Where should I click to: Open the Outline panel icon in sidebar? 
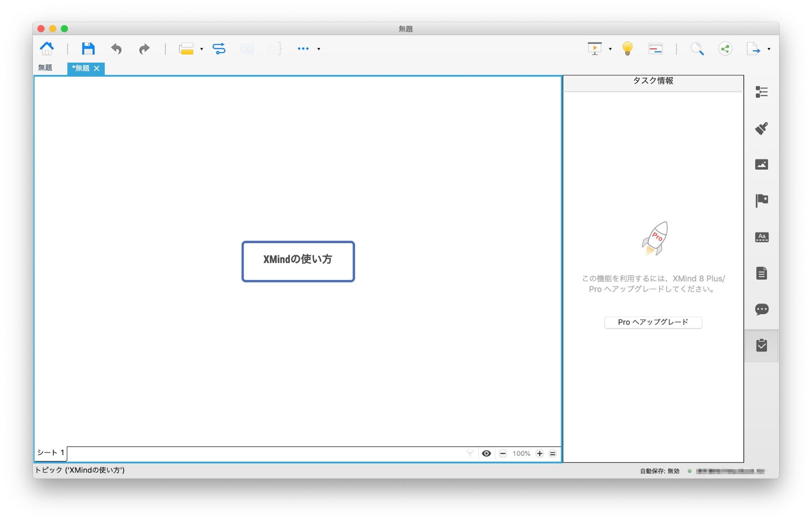pyautogui.click(x=762, y=92)
